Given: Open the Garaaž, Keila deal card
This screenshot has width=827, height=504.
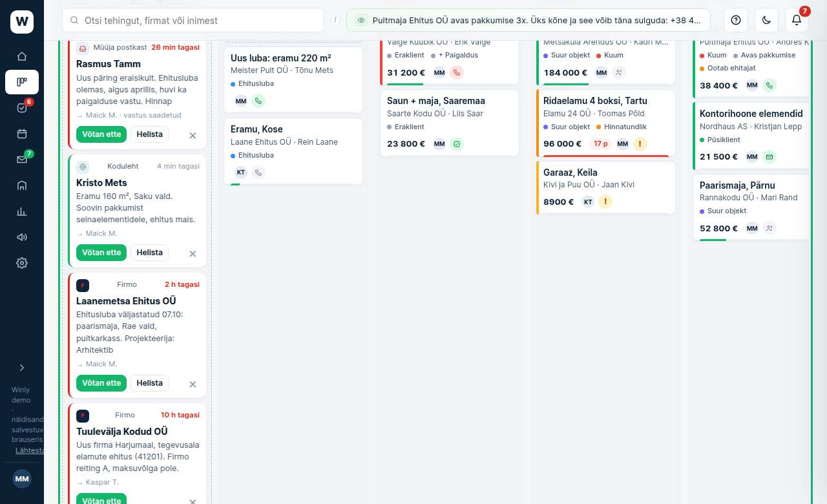Looking at the screenshot, I should point(605,187).
